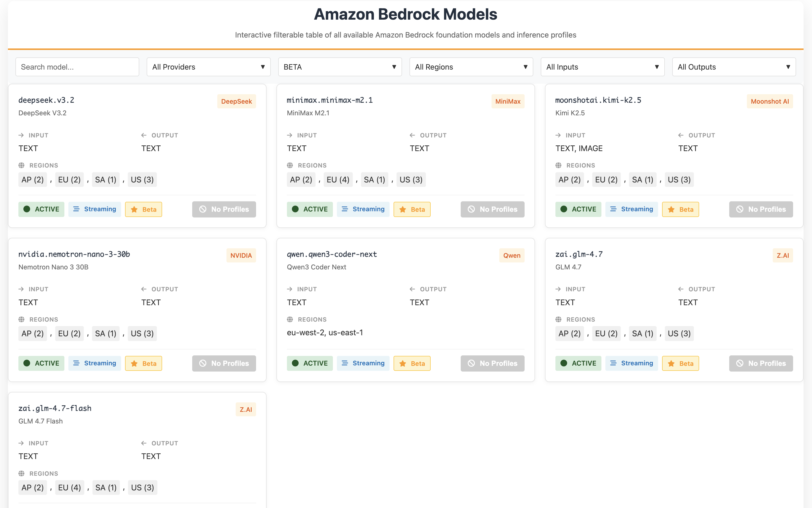Click input arrow icon on qwen3-coder-next card
The image size is (812, 508).
[x=290, y=289]
